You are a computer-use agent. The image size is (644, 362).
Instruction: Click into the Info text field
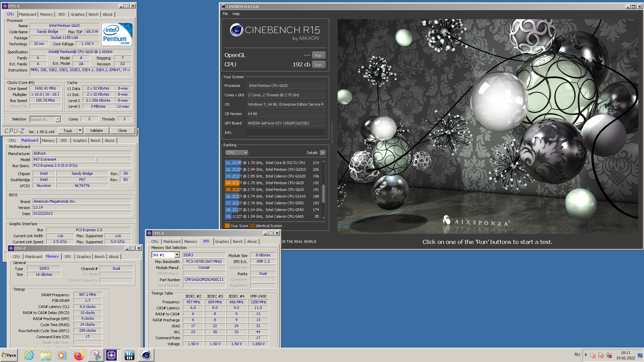[286, 133]
